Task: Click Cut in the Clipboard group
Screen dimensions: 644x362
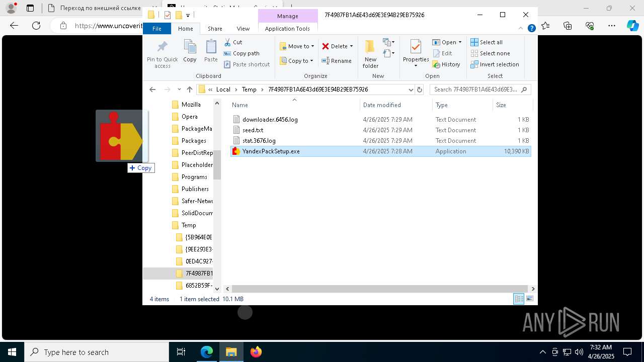Action: pyautogui.click(x=233, y=42)
